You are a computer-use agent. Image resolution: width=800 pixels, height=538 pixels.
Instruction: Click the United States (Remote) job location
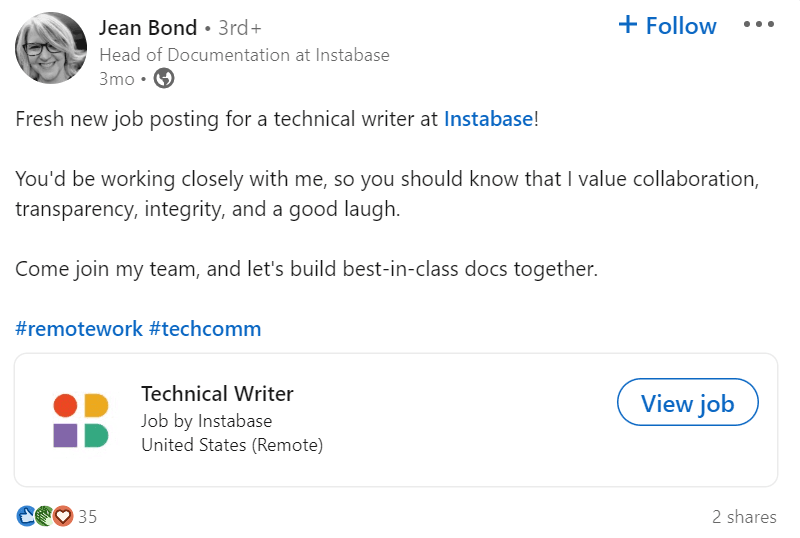[232, 445]
